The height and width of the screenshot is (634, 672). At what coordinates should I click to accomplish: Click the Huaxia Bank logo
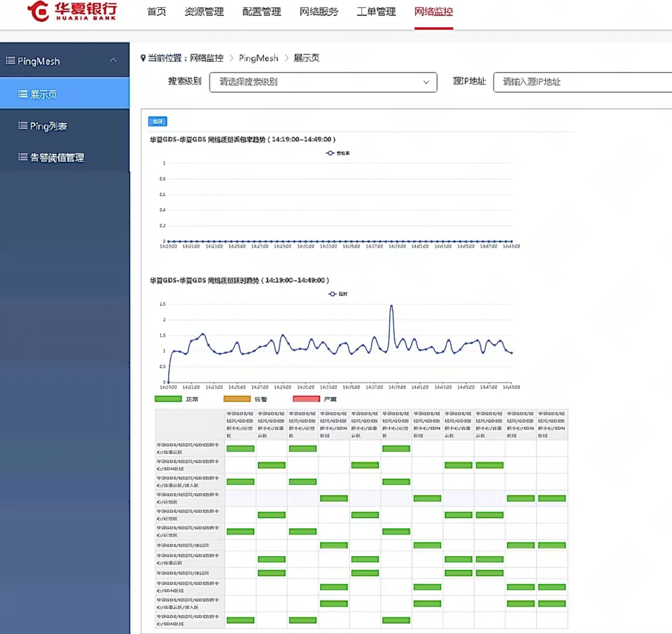(x=72, y=11)
